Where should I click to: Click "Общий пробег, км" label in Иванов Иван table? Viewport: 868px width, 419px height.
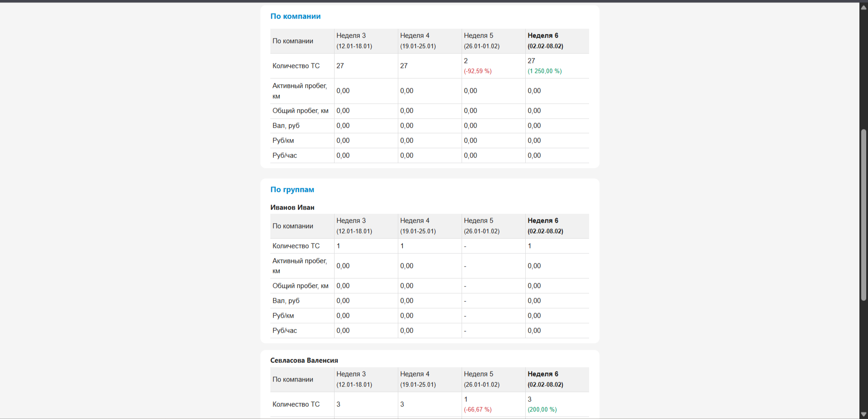[300, 286]
